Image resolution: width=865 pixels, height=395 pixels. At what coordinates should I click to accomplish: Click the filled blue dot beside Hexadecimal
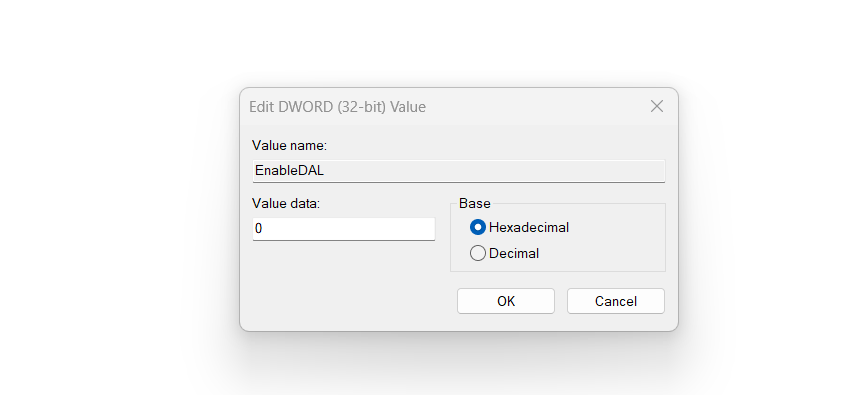click(478, 227)
